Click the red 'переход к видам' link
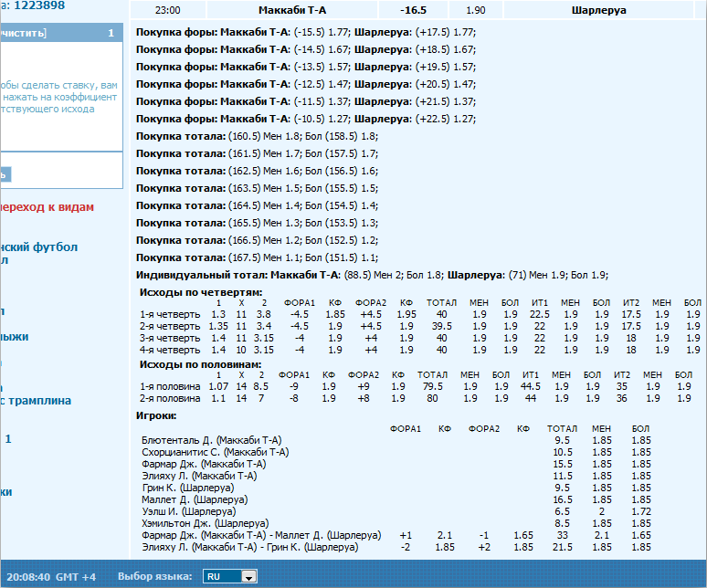Screen dimensions: 707x588 click(47, 207)
